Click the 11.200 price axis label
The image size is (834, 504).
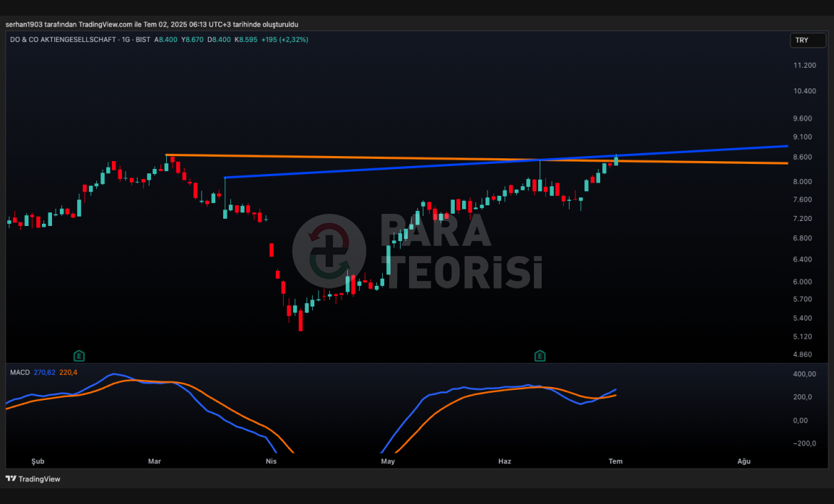804,65
